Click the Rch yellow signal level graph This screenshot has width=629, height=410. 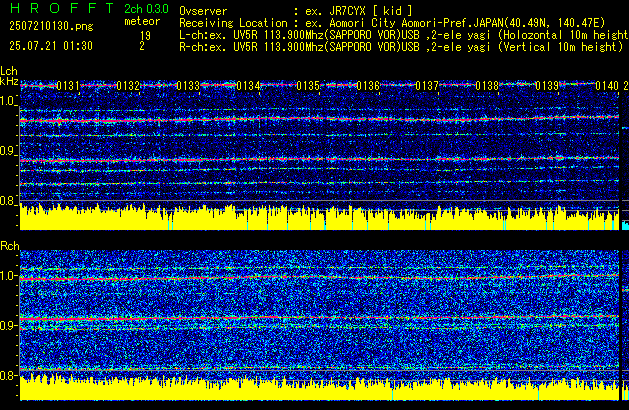(x=319, y=387)
